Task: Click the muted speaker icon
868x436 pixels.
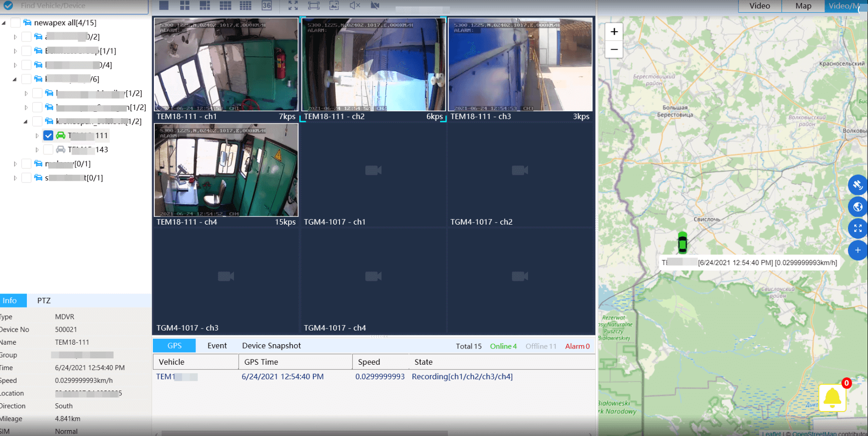Action: point(355,5)
